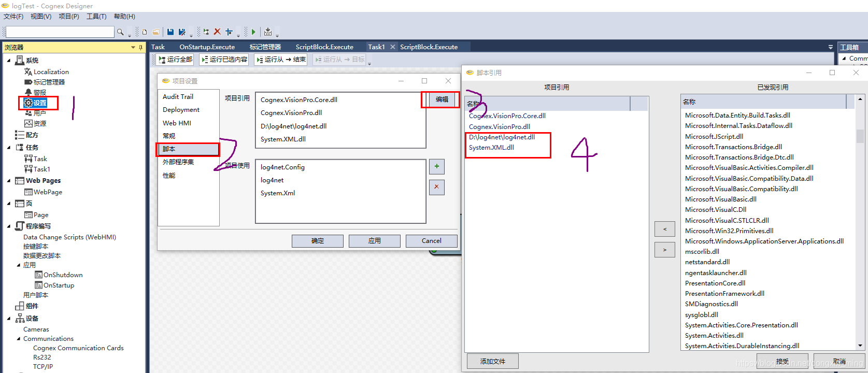Select the 配方 recipe node
This screenshot has height=373, width=868.
(26, 135)
